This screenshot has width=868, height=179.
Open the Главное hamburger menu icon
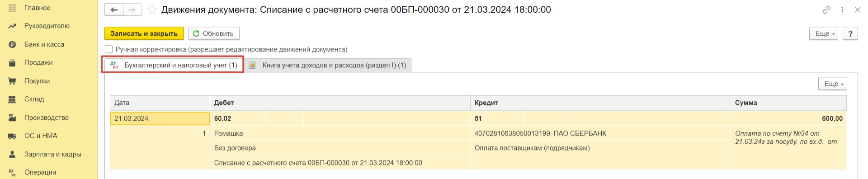click(12, 8)
